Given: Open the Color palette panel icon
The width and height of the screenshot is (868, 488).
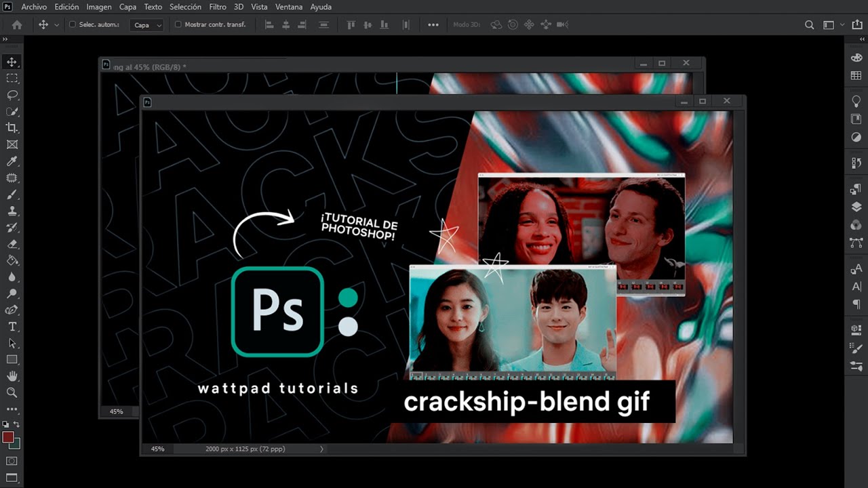Looking at the screenshot, I should (856, 58).
